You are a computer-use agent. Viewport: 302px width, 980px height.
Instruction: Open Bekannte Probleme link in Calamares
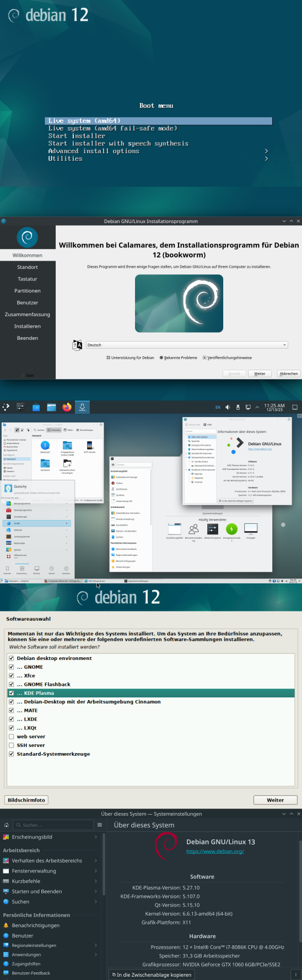178,358
